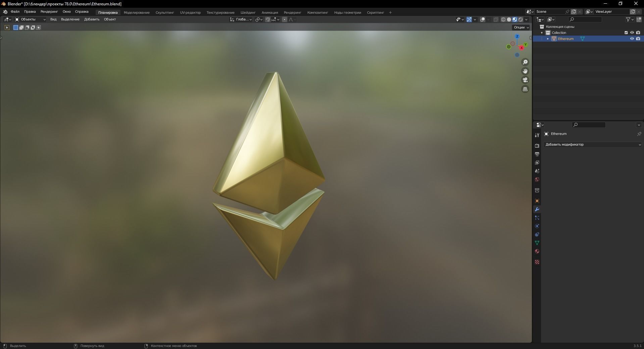Viewport: 644px width, 349px height.
Task: Open the Blender logo application menu
Action: click(5, 12)
